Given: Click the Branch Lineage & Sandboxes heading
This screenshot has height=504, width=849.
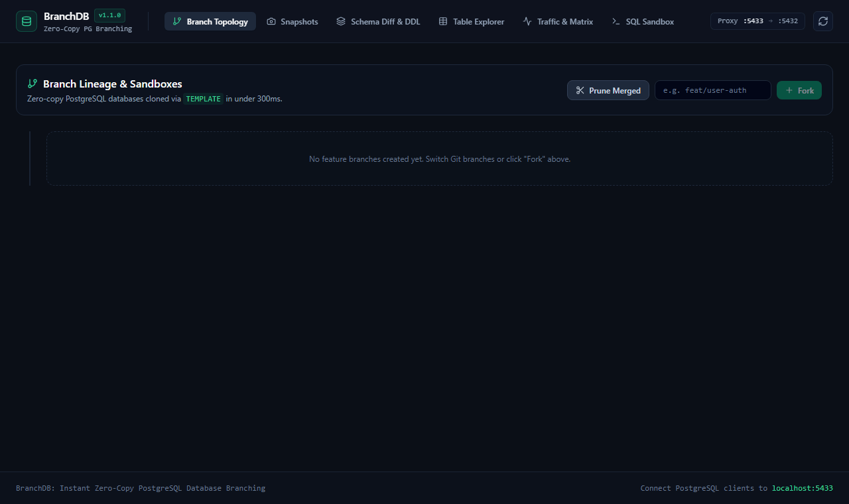Looking at the screenshot, I should coord(113,84).
